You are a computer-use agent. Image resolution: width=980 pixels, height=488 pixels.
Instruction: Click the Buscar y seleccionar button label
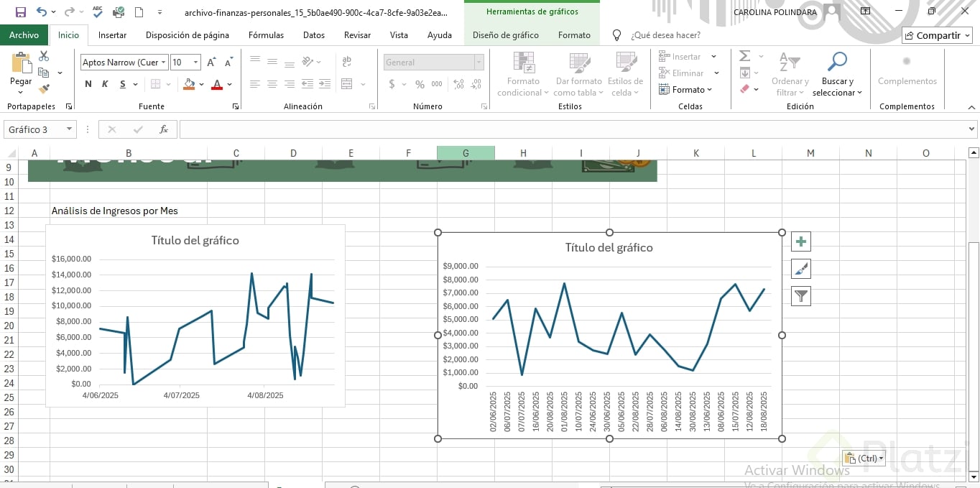837,87
